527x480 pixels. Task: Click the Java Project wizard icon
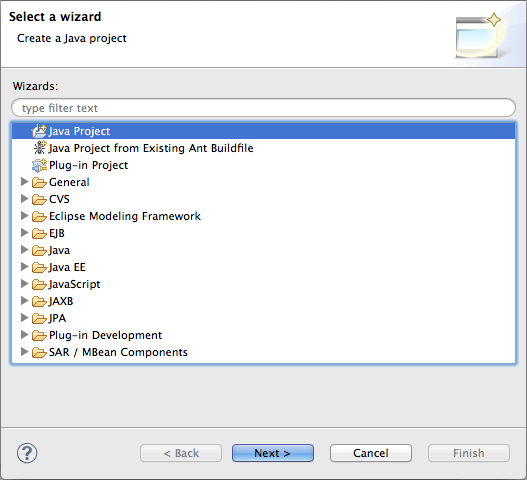coord(39,131)
